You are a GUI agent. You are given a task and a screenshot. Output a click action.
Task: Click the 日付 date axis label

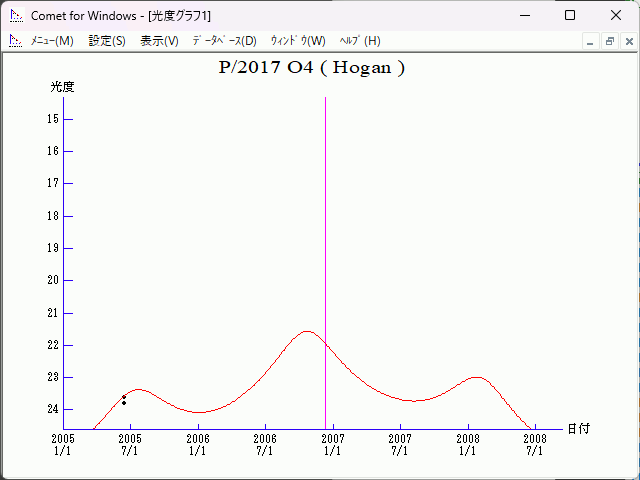578,428
